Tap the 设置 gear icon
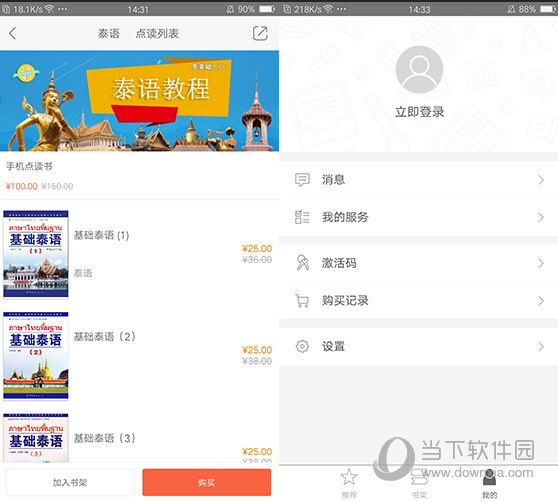The image size is (558, 502). [302, 346]
